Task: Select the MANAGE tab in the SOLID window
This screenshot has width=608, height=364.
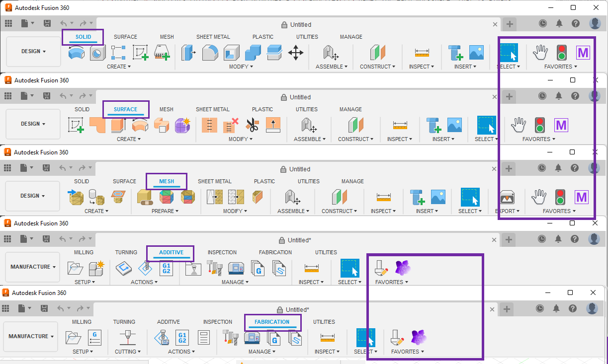Action: tap(351, 37)
